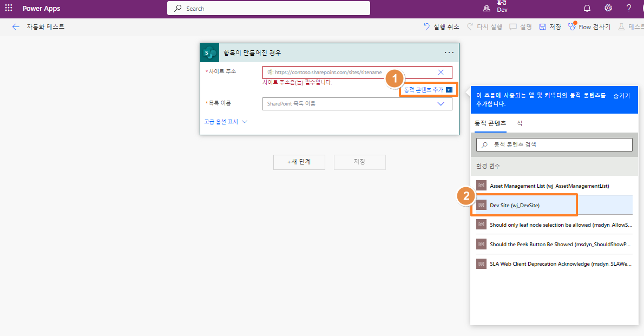This screenshot has height=336, width=644.
Task: Open the settings gear
Action: 608,8
